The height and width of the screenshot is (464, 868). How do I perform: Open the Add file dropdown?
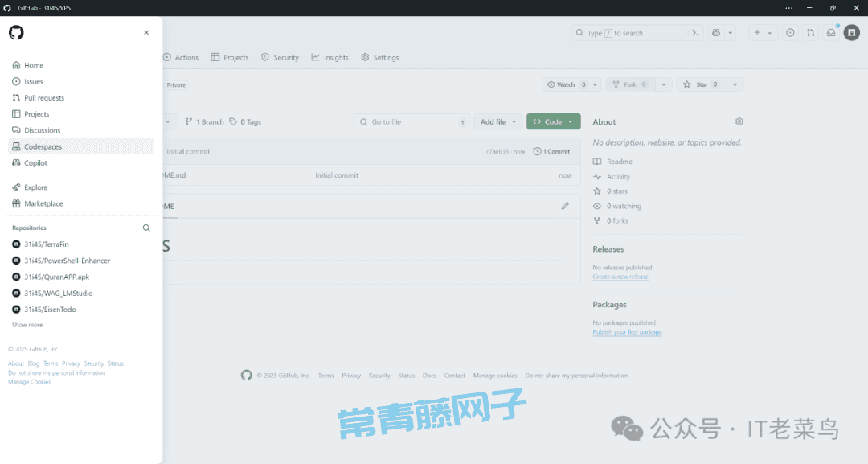point(498,121)
